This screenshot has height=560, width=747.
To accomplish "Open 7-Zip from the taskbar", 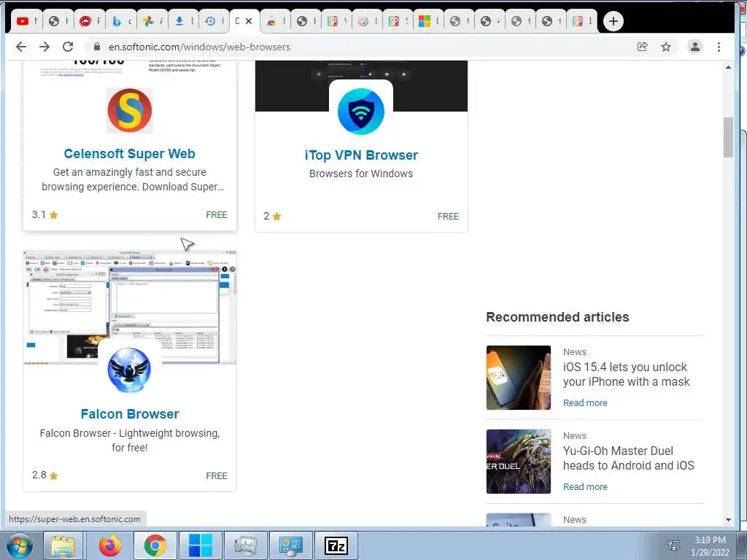I will (336, 545).
